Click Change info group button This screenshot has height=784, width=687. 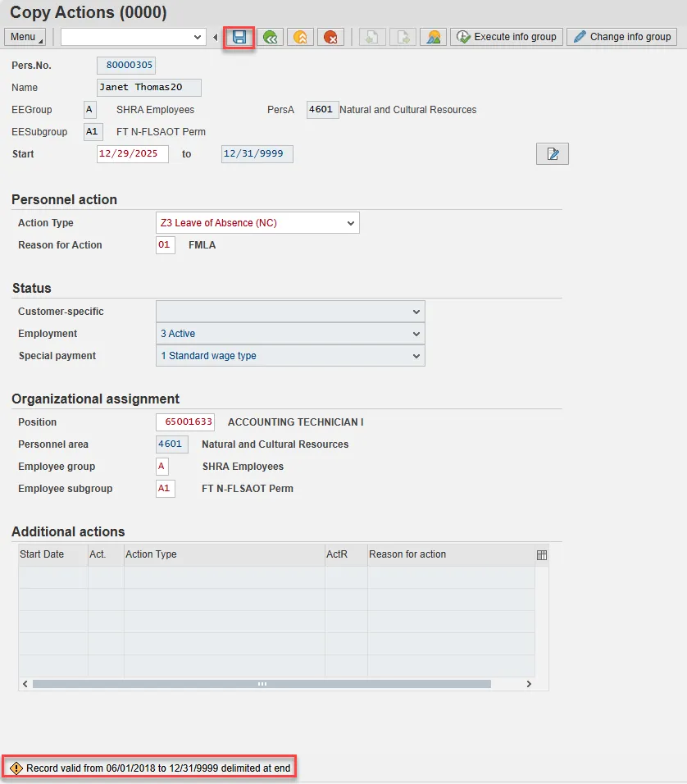pos(622,37)
